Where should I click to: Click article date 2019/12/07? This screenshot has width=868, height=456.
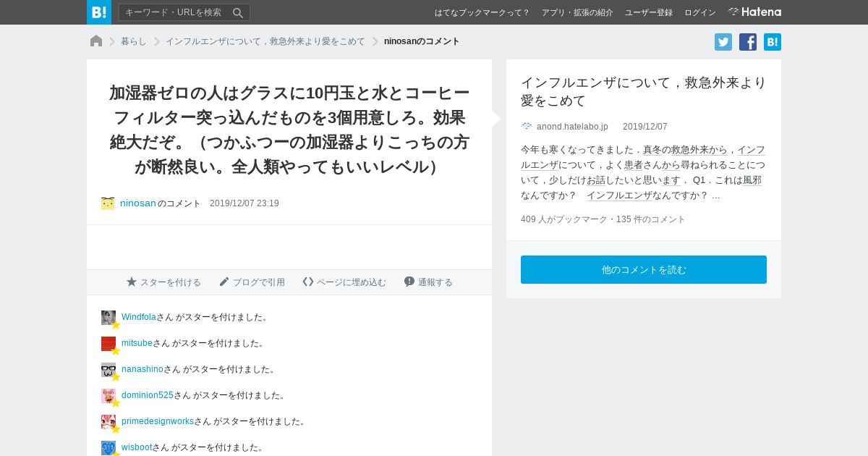(645, 127)
